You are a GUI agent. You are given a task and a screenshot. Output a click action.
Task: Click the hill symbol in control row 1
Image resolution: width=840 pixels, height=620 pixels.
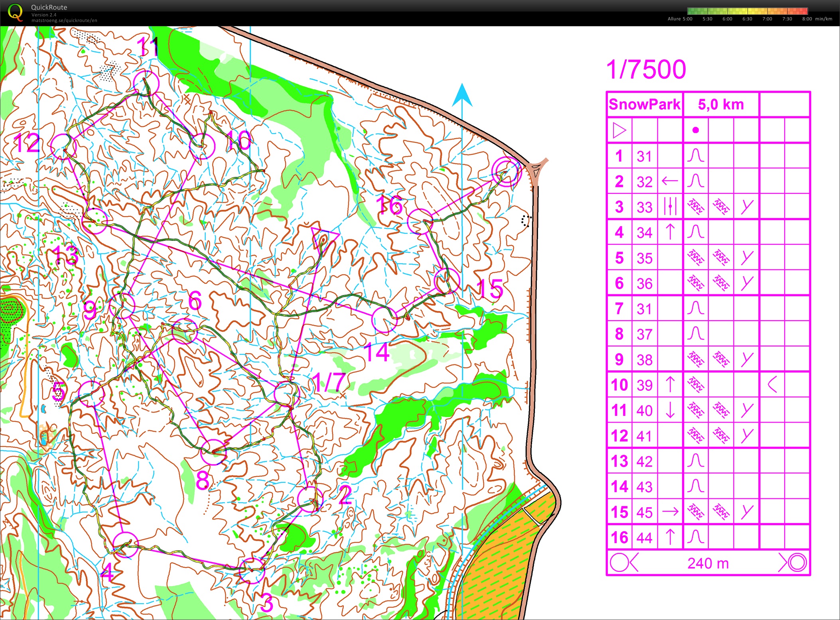click(696, 155)
